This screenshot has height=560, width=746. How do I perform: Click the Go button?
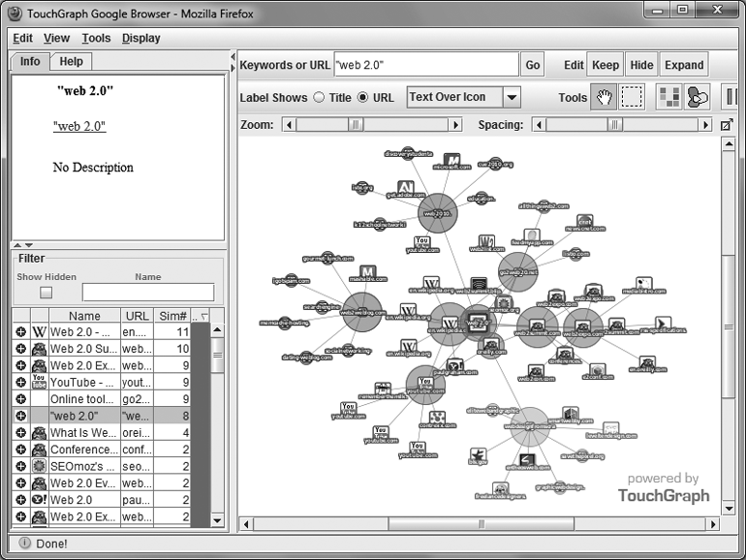532,65
